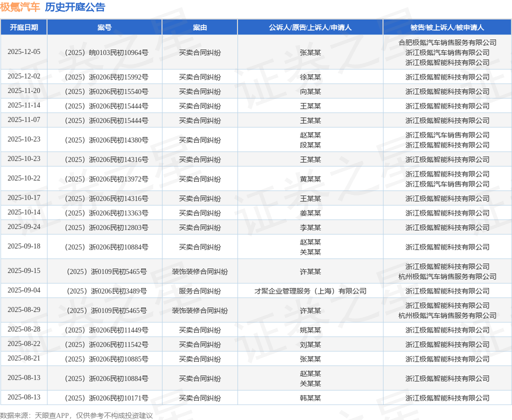Click plaintiff 姚某某
The image size is (512, 420).
[310, 330]
